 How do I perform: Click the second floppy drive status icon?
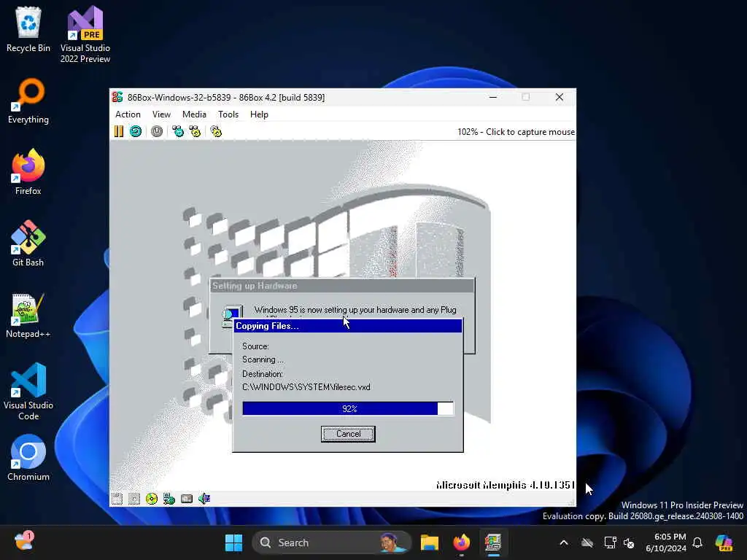(x=134, y=499)
